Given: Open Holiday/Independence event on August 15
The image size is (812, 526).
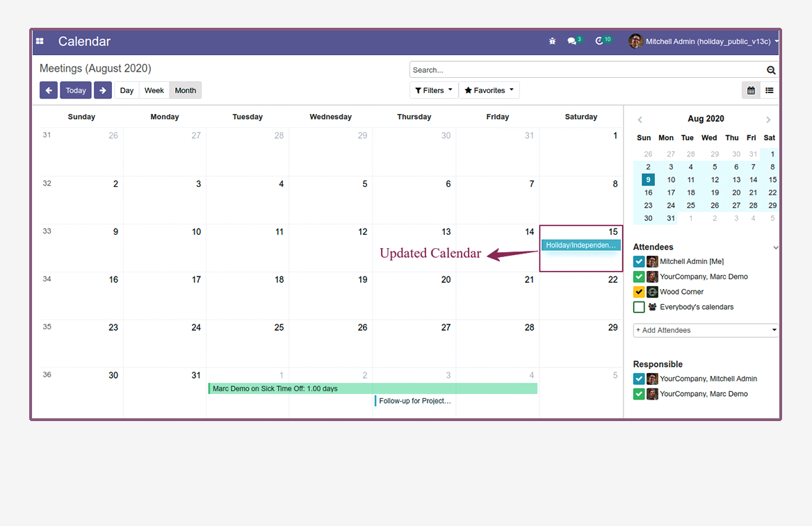Looking at the screenshot, I should [580, 245].
